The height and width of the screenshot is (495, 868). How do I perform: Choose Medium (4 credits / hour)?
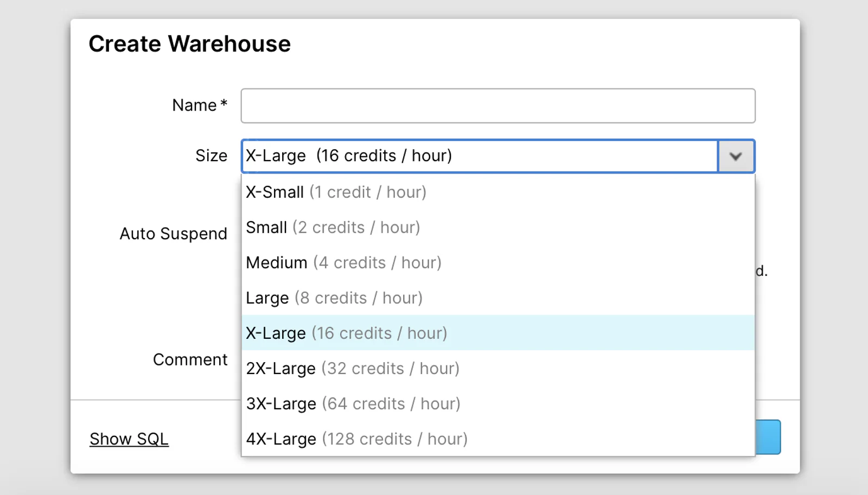[x=498, y=262]
